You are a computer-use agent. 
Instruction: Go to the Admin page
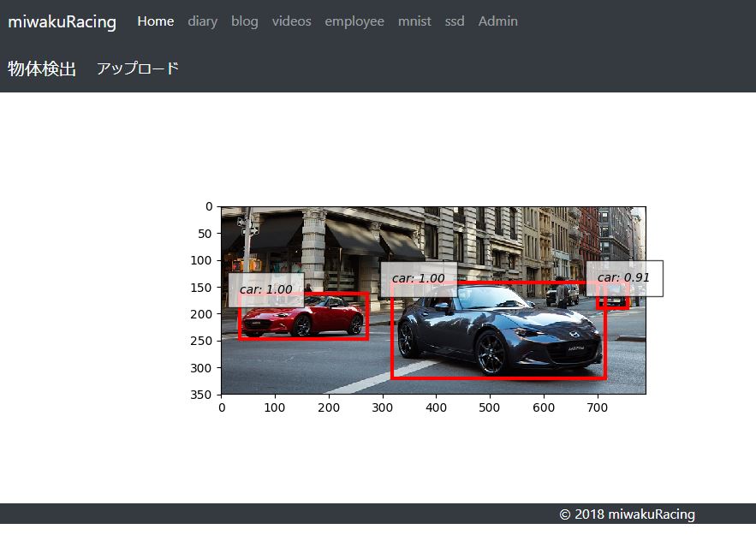tap(497, 21)
